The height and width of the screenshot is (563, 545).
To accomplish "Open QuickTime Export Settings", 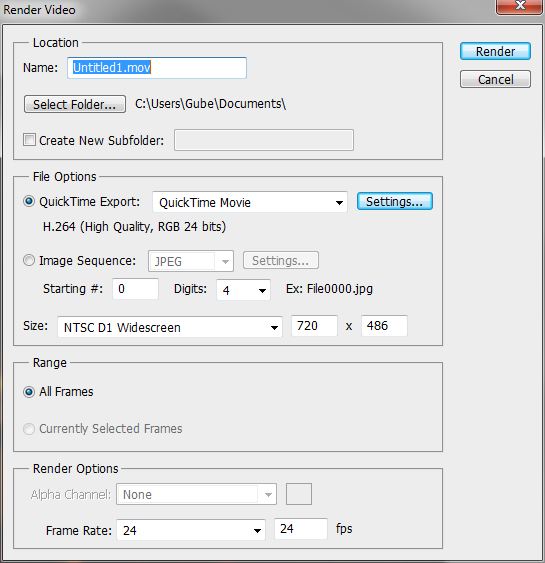I will click(x=395, y=201).
